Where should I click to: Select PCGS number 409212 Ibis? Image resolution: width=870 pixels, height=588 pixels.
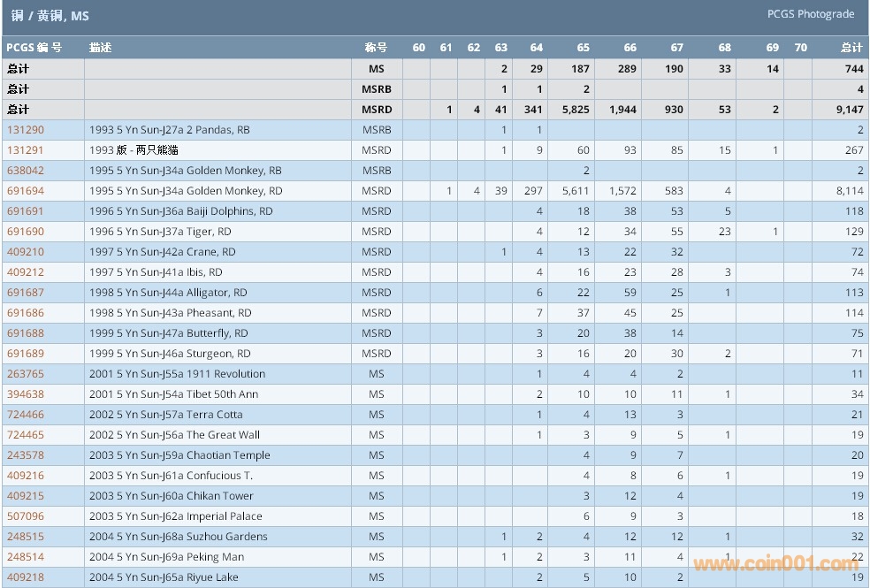pyautogui.click(x=26, y=272)
